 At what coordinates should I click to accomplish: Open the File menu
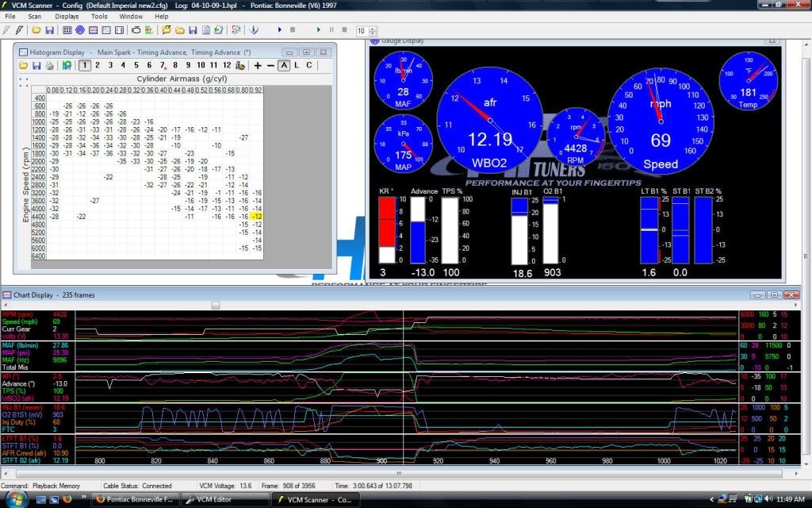[10, 17]
